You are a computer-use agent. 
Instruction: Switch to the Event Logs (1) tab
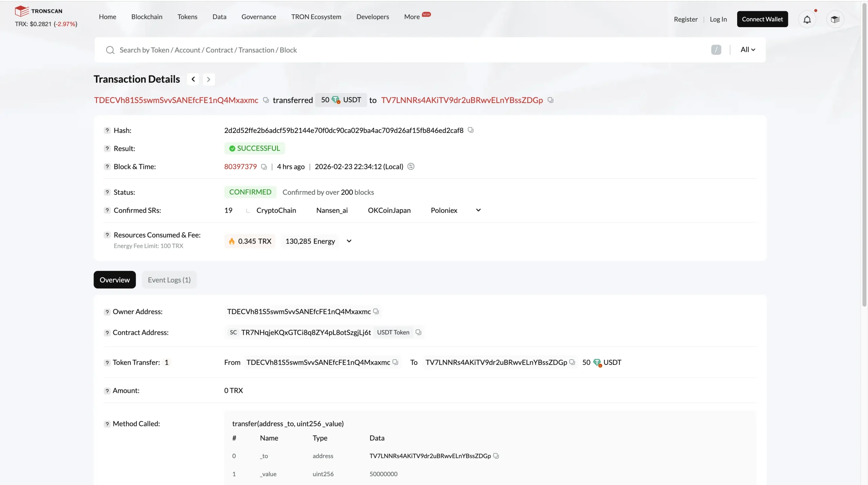click(x=169, y=279)
